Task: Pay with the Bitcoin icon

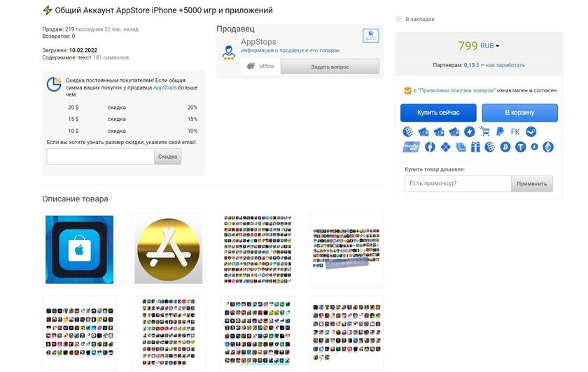Action: pos(505,147)
